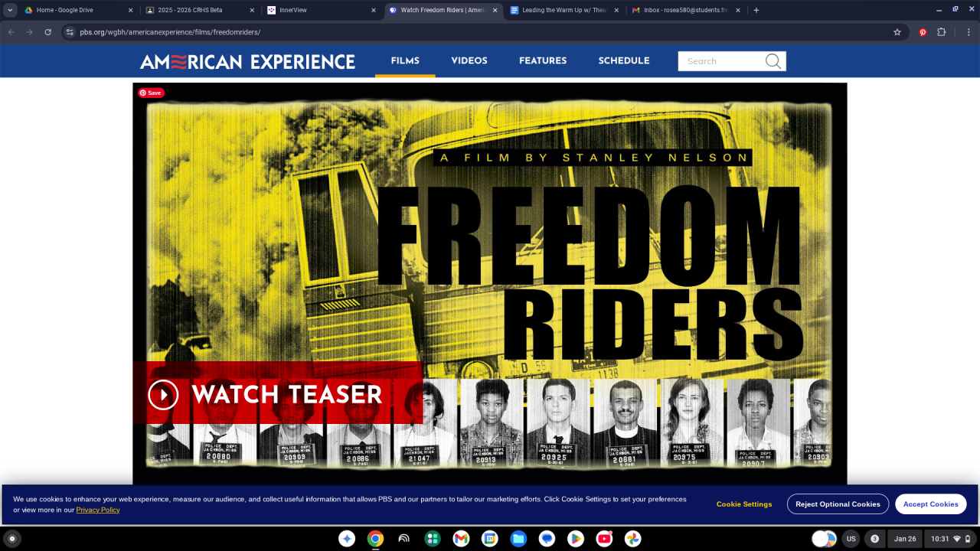Open Google Photos from the shelf
Viewport: 980px width, 551px height.
tap(632, 539)
